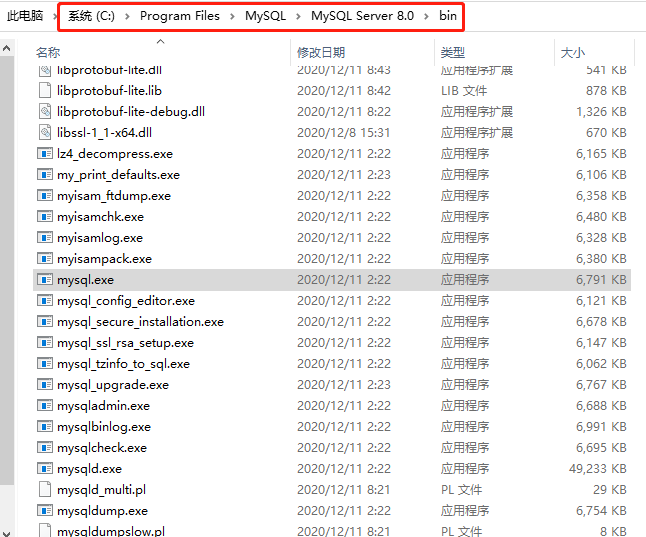
Task: Click the mysqladmin.exe application icon
Action: (x=44, y=406)
